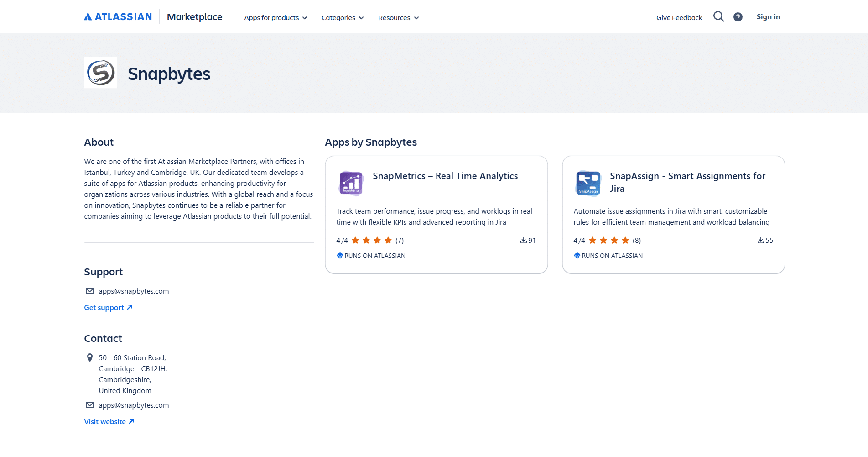
Task: Click the Snapbytes vendor logo
Action: coord(101,73)
